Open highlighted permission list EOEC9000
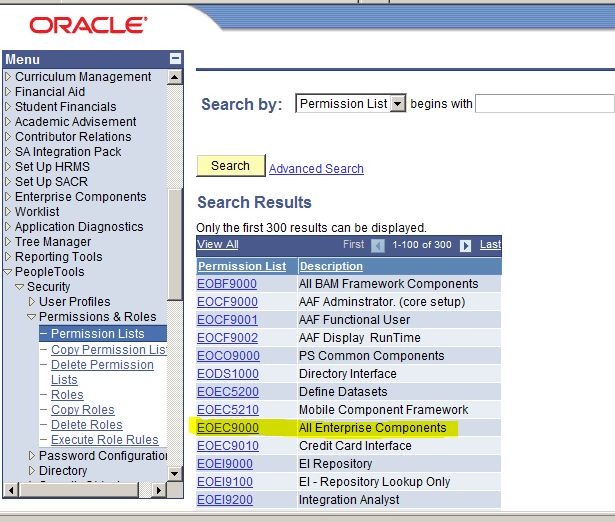Viewport: 615px width, 522px height. coord(227,428)
